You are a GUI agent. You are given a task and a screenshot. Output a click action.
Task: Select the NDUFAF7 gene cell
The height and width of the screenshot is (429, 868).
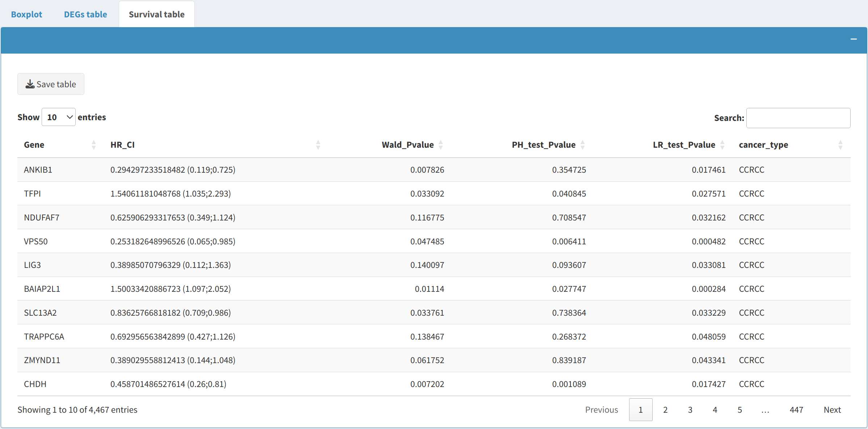click(x=42, y=218)
